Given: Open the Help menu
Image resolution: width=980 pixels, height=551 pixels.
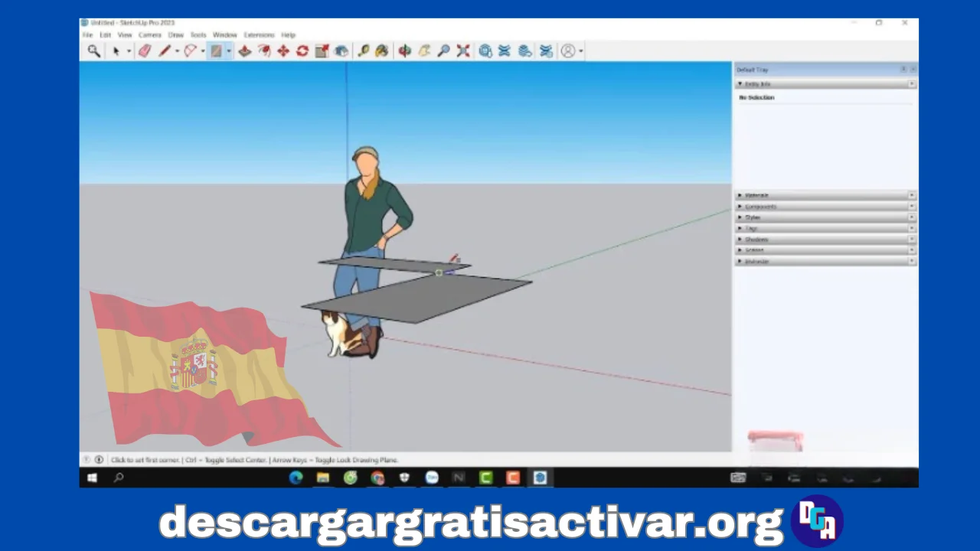Looking at the screenshot, I should pyautogui.click(x=288, y=35).
